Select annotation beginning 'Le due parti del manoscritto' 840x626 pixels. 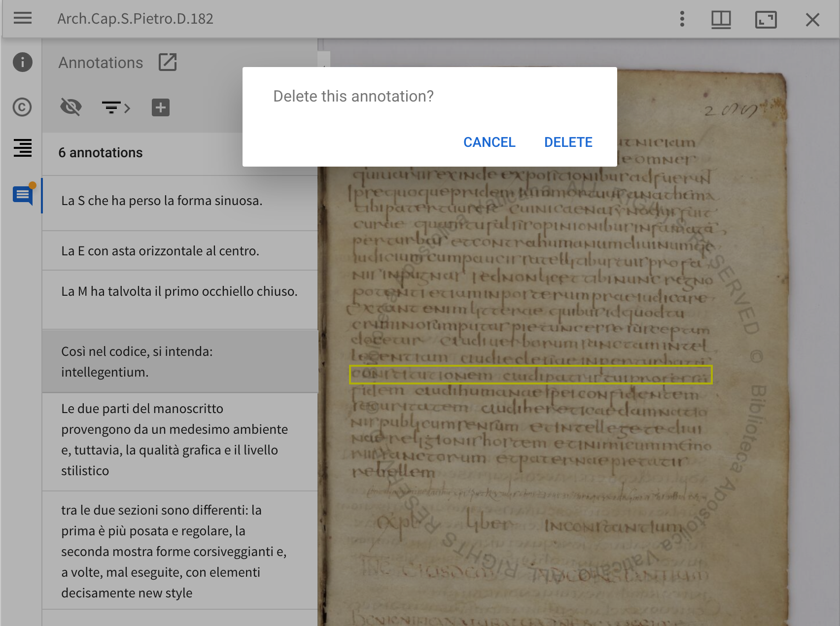pyautogui.click(x=180, y=442)
